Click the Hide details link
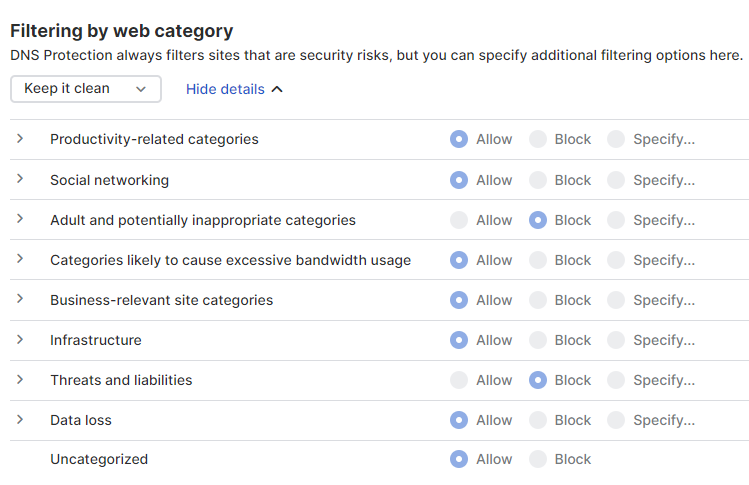The width and height of the screenshot is (749, 485). 234,90
